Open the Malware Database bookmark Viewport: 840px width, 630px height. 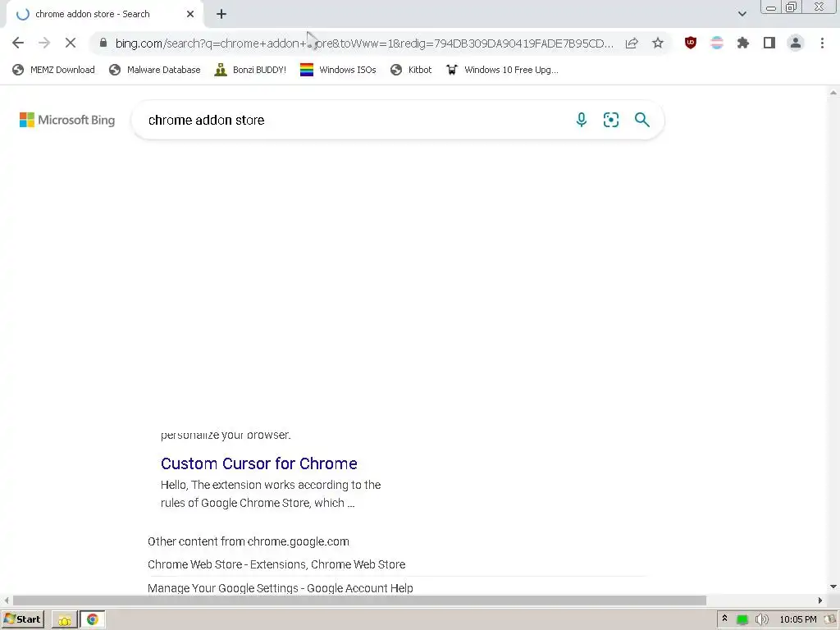pos(154,70)
